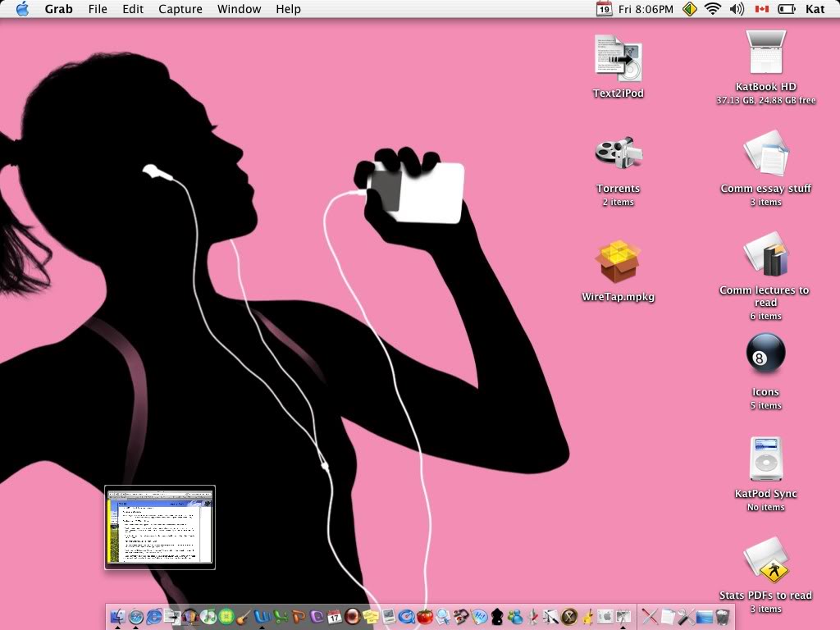This screenshot has height=630, width=840.
Task: Open iChat Hi! bubble icon in Dock
Action: click(x=479, y=617)
